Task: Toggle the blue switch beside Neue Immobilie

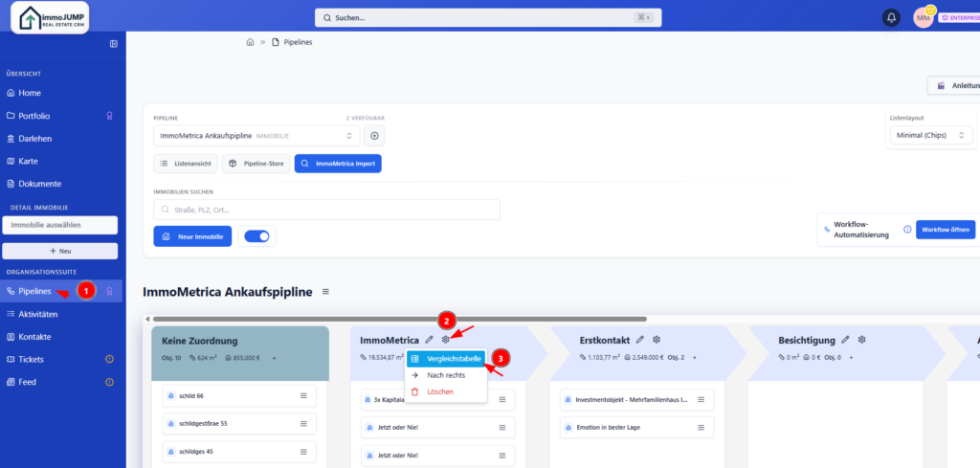Action: tap(257, 236)
